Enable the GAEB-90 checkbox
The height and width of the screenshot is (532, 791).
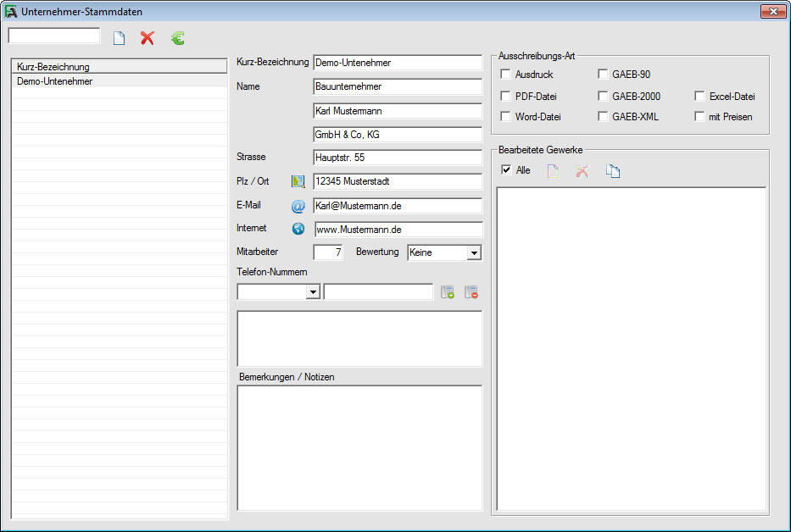pos(603,75)
